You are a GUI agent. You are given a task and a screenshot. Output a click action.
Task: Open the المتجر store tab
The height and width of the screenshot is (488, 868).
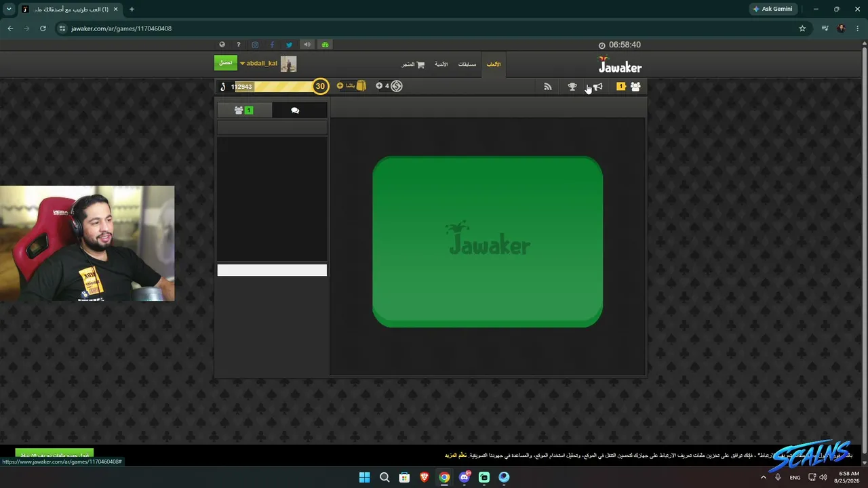(413, 64)
